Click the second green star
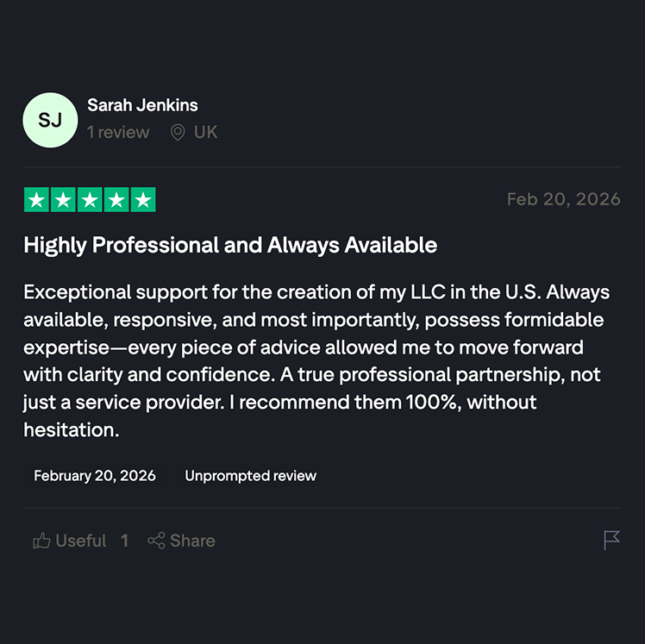This screenshot has width=645, height=644. pyautogui.click(x=63, y=200)
